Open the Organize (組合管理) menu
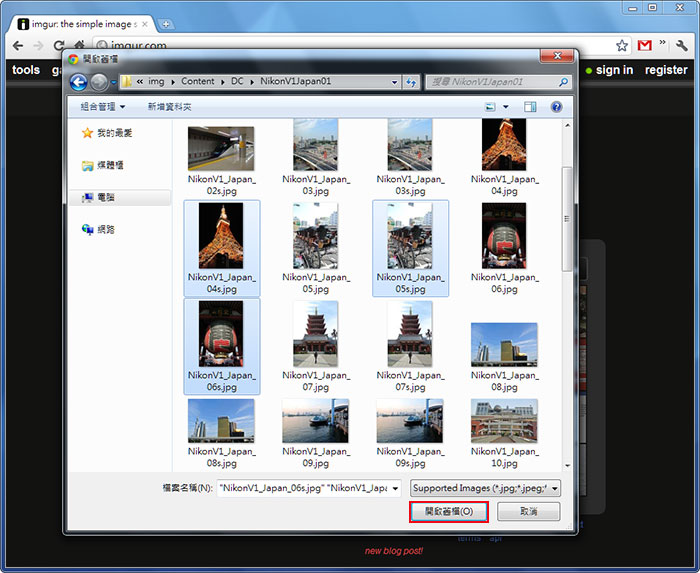 [103, 107]
